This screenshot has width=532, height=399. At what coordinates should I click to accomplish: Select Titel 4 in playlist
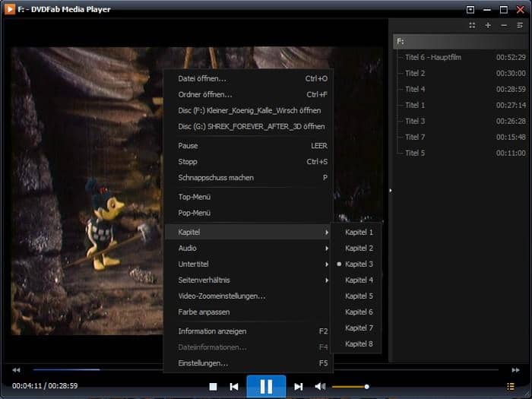[x=461, y=89]
